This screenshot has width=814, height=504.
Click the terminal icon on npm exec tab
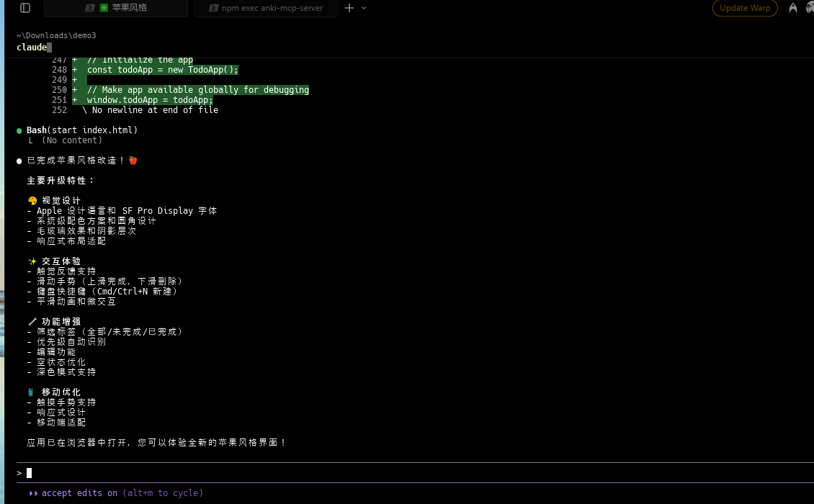point(213,8)
